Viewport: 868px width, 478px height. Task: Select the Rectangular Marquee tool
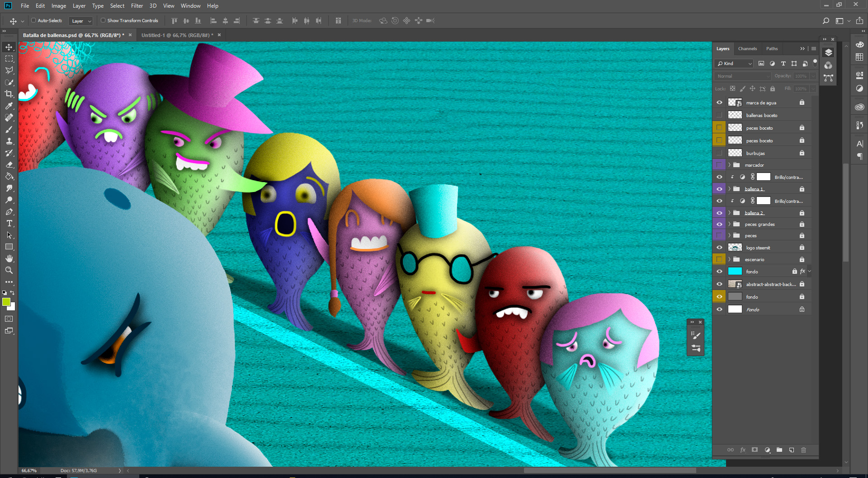coord(9,59)
